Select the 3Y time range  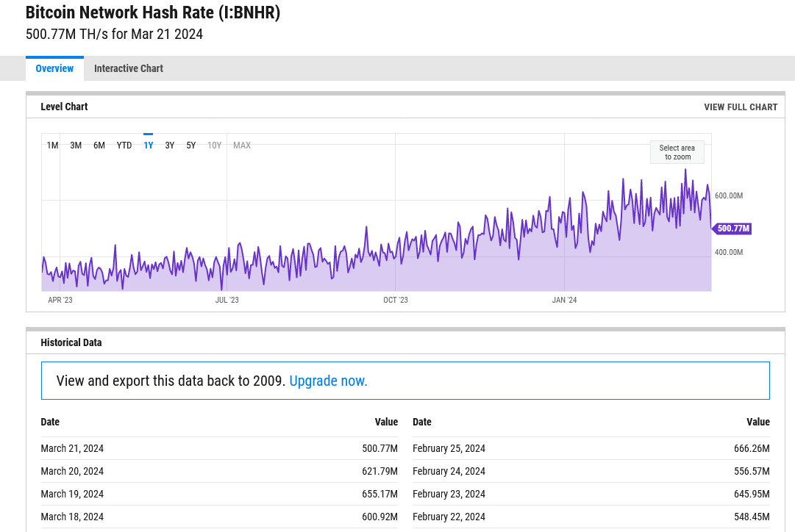[x=170, y=145]
